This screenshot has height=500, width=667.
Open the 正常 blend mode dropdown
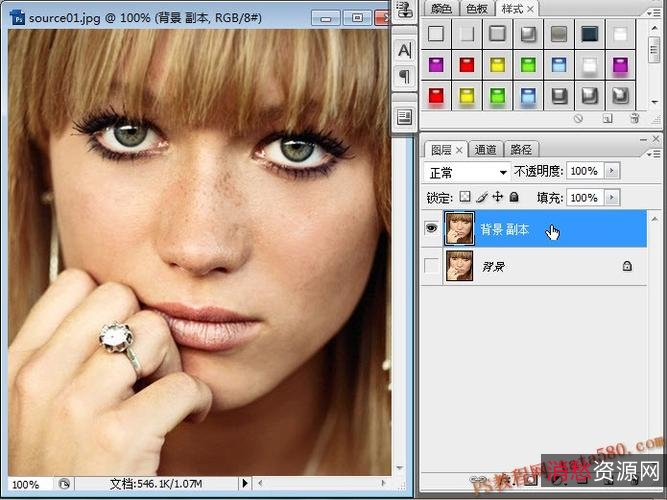[467, 172]
